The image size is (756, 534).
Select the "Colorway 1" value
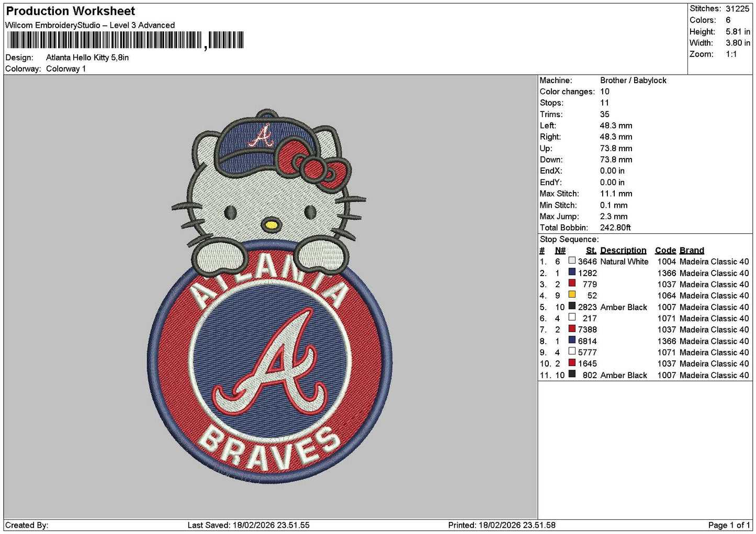[x=66, y=69]
